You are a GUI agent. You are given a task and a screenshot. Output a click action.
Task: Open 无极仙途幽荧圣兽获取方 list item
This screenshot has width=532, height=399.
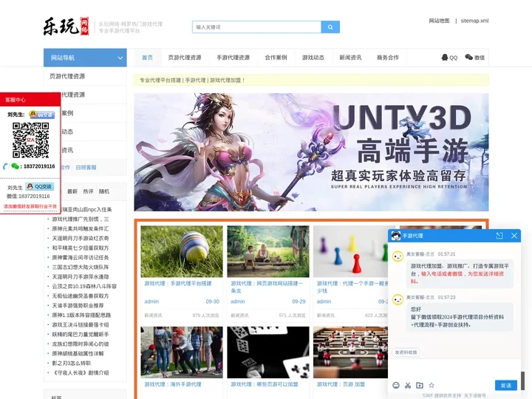[x=81, y=296]
